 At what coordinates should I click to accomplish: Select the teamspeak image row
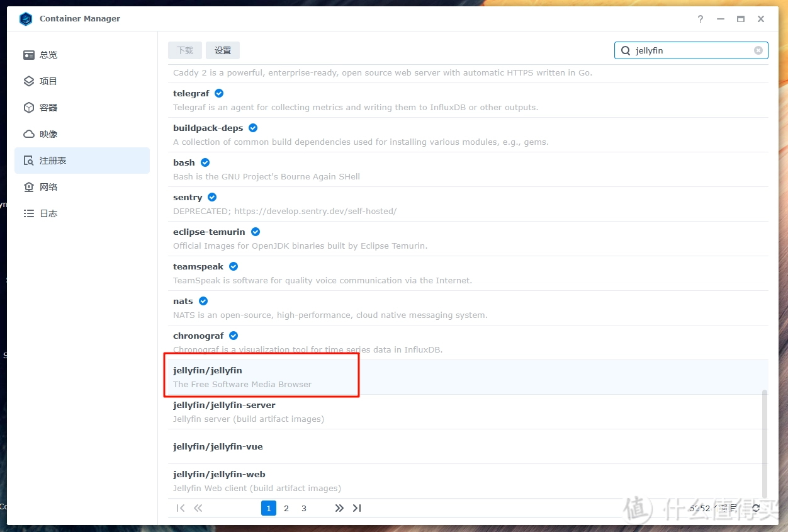point(468,273)
